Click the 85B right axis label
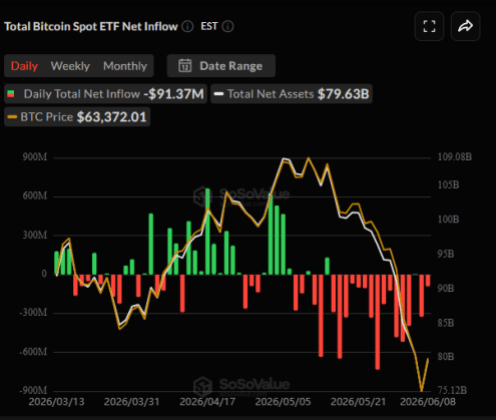Image resolution: width=496 pixels, height=420 pixels. (446, 323)
